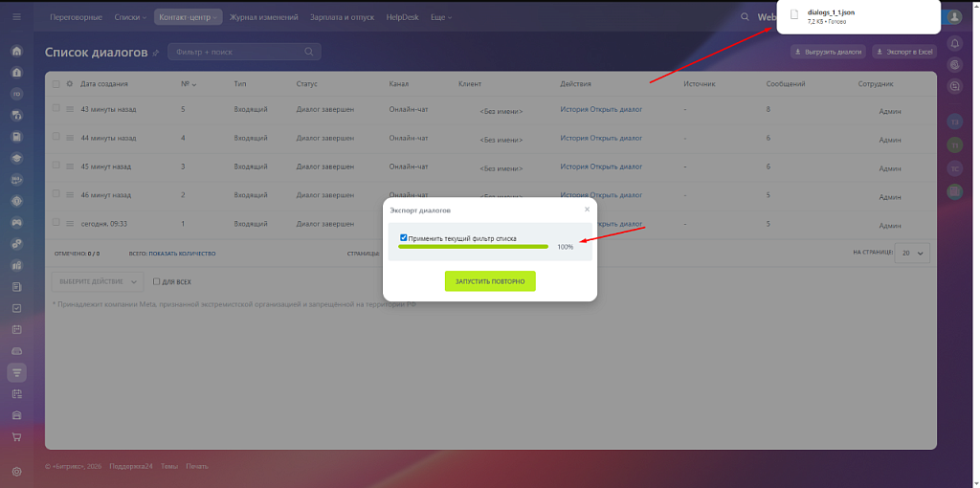The height and width of the screenshot is (488, 980).
Task: Open the notifications bell icon
Action: click(953, 41)
